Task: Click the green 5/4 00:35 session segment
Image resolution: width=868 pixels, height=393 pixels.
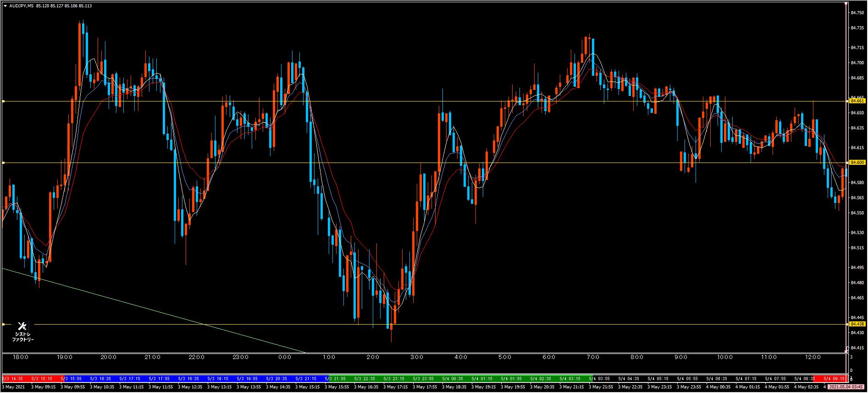Action: (x=452, y=379)
